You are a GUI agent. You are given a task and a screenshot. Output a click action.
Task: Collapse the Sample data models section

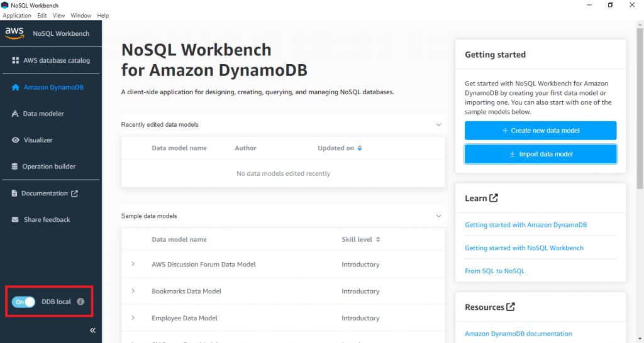coord(438,216)
